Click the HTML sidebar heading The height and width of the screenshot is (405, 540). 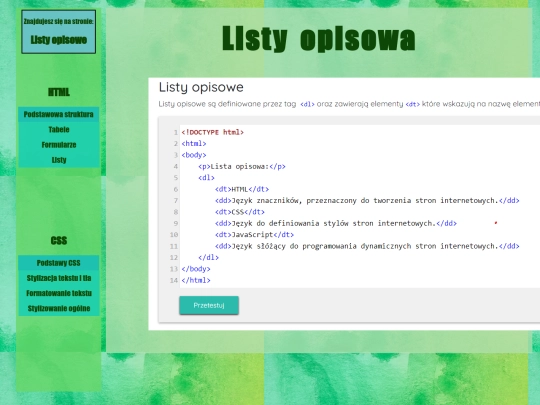click(59, 92)
